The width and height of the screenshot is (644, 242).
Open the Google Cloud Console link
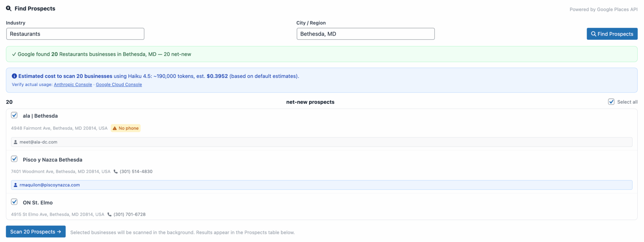tap(119, 85)
